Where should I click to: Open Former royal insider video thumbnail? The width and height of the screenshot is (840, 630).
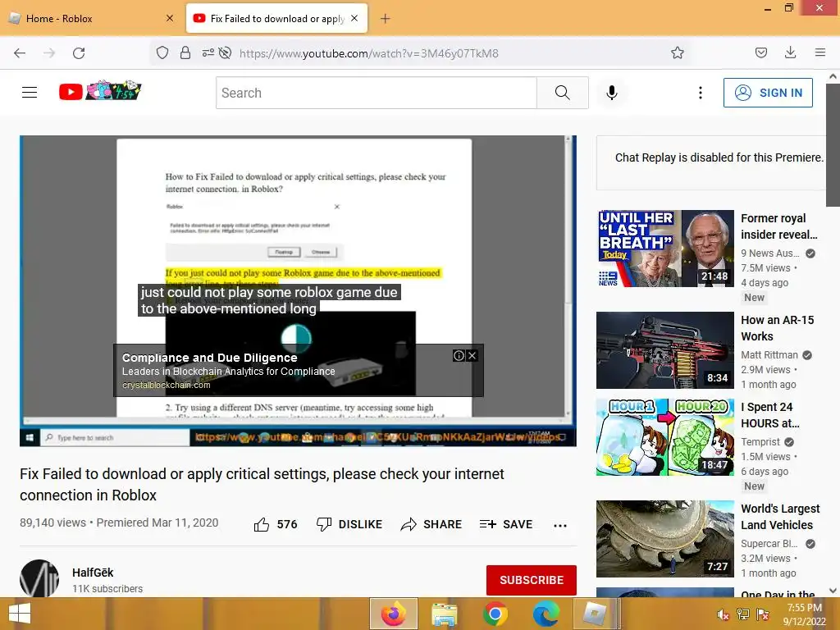[664, 249]
